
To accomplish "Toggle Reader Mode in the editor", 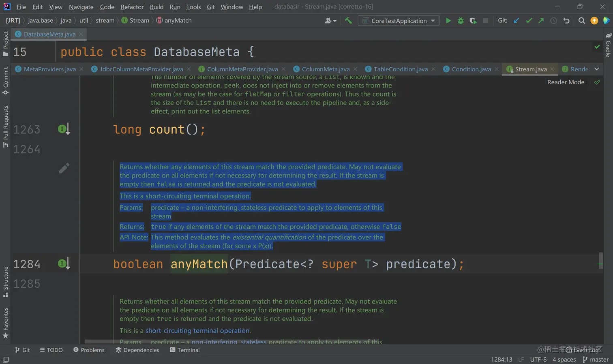I will pyautogui.click(x=566, y=82).
